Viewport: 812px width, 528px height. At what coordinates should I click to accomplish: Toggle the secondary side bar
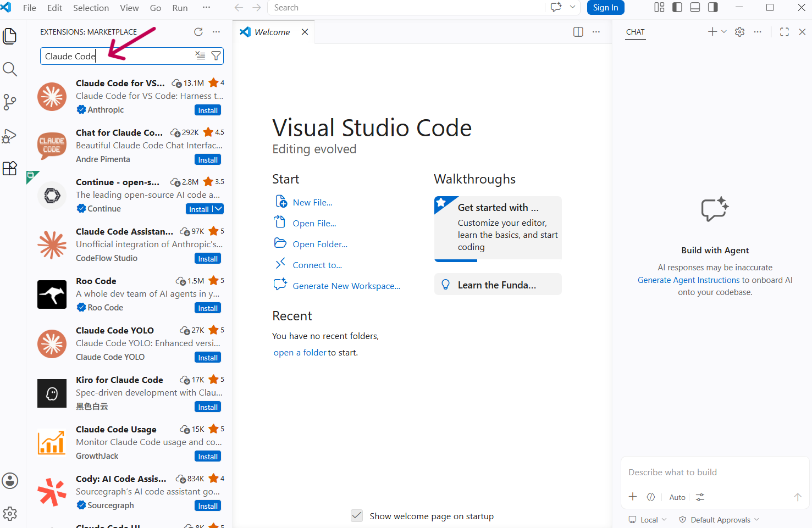[x=713, y=7]
